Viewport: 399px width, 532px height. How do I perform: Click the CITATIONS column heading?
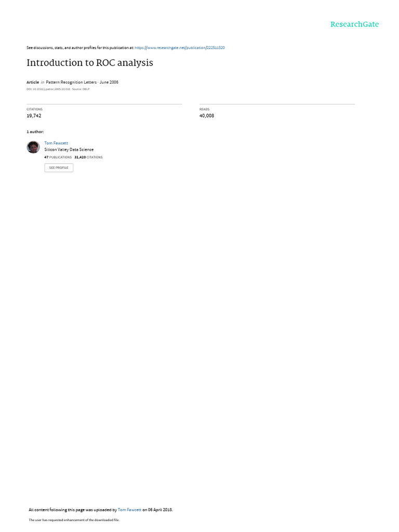[35, 109]
